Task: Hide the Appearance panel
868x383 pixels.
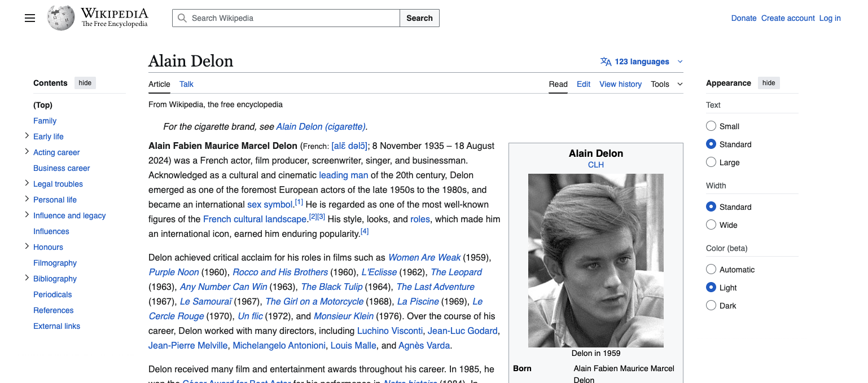Action: 768,82
